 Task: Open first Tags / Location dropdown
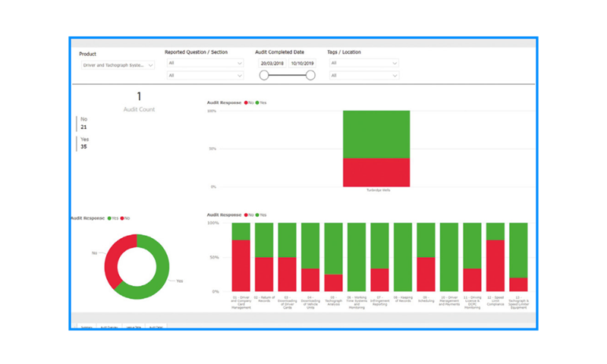(364, 63)
